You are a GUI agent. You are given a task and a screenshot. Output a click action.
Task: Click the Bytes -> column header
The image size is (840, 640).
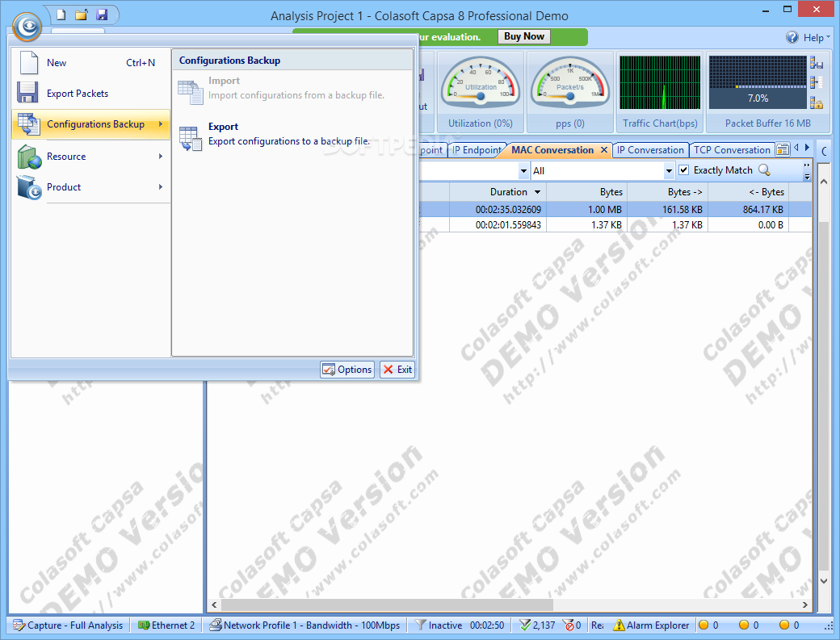pyautogui.click(x=667, y=191)
